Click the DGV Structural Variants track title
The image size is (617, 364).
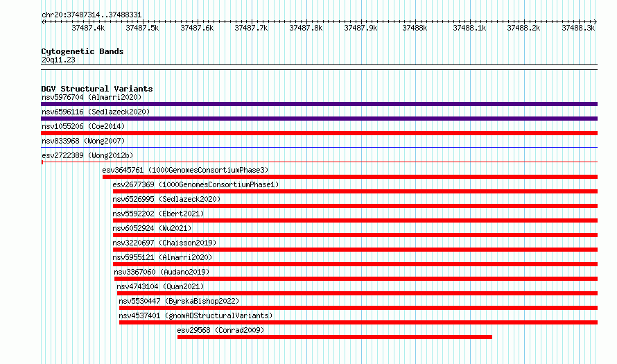[x=97, y=89]
